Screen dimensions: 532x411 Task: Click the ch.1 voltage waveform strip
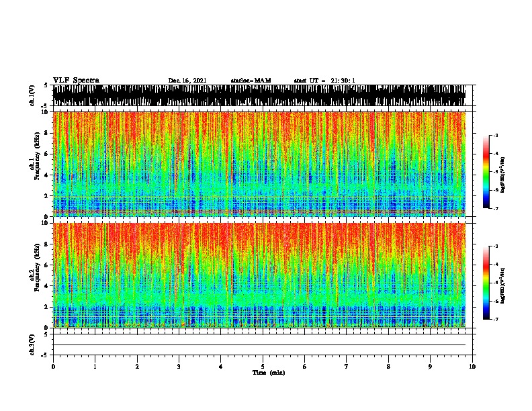coord(259,95)
